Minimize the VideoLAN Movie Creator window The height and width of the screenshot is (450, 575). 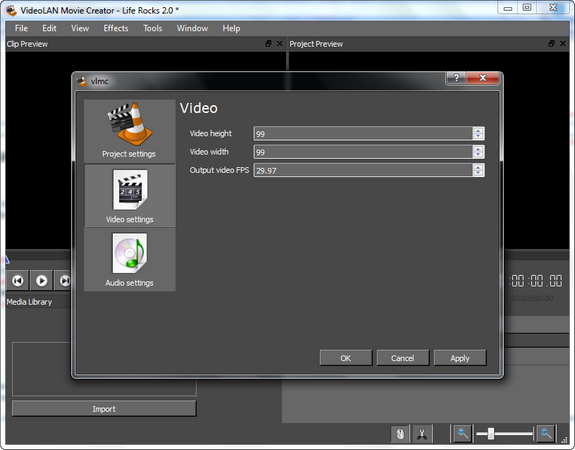point(508,8)
